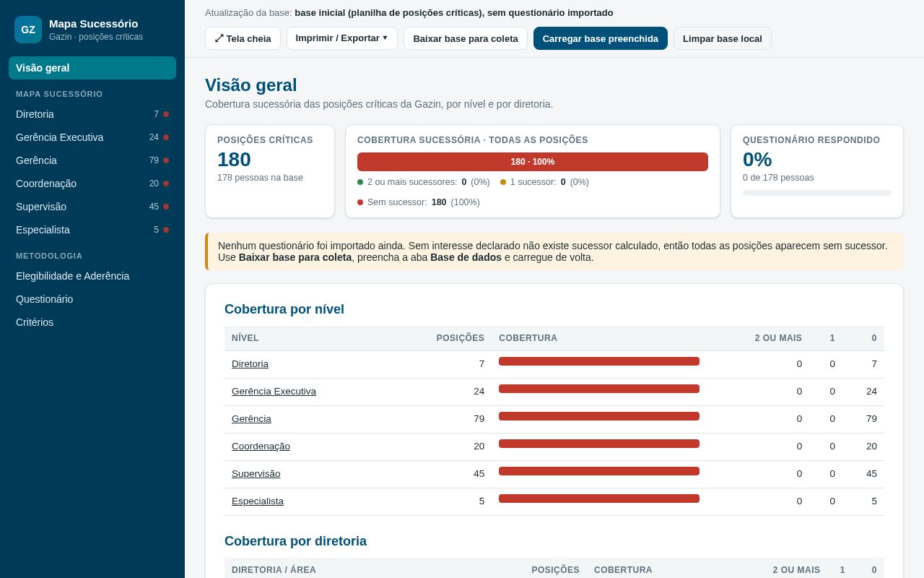Select Visão geral in the sidebar
This screenshot has height=578, width=924.
(x=92, y=68)
